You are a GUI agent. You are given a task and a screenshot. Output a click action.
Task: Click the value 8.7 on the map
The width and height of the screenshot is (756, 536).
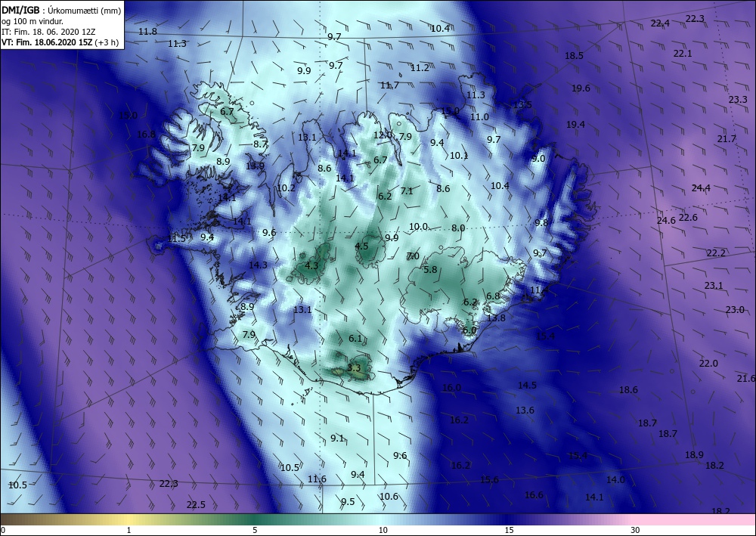click(260, 144)
